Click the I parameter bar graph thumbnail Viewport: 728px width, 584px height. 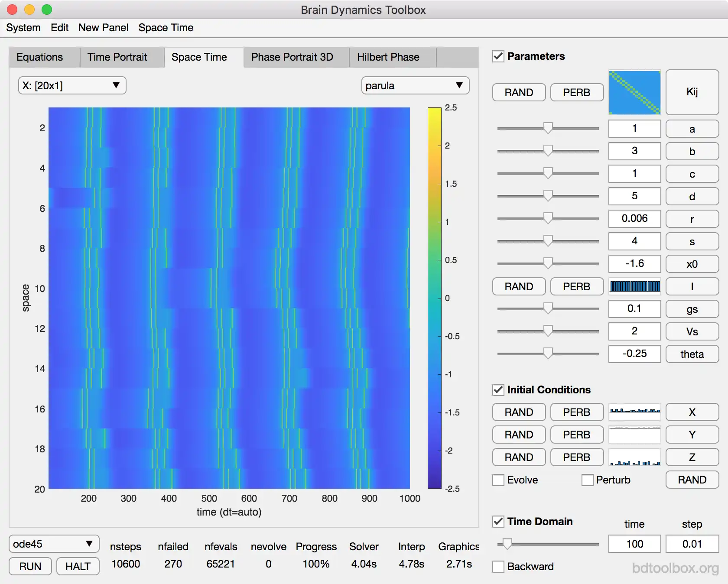tap(634, 286)
